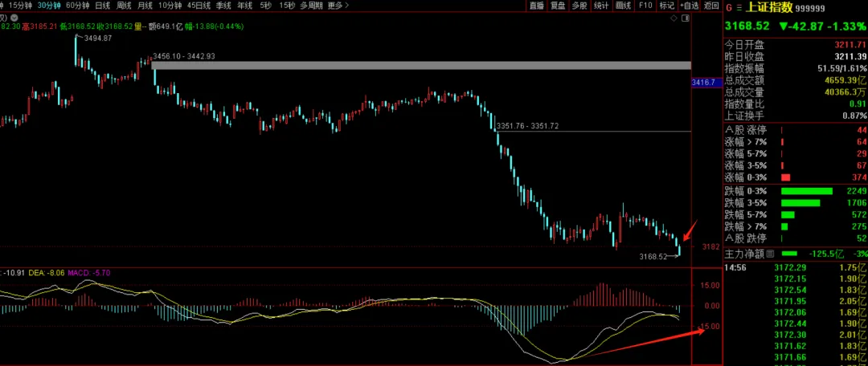
Task: Click the 跌幅 > 7% count 275
Action: coord(859,226)
